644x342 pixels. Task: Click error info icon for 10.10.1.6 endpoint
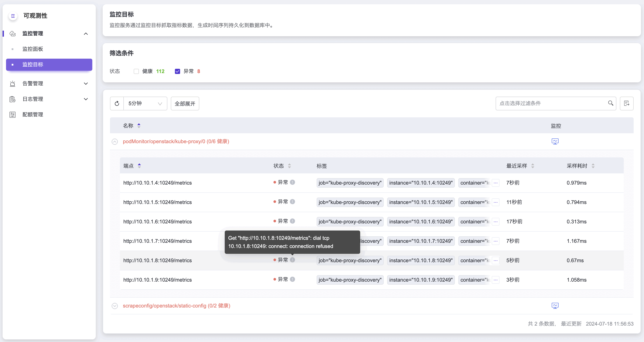292,221
